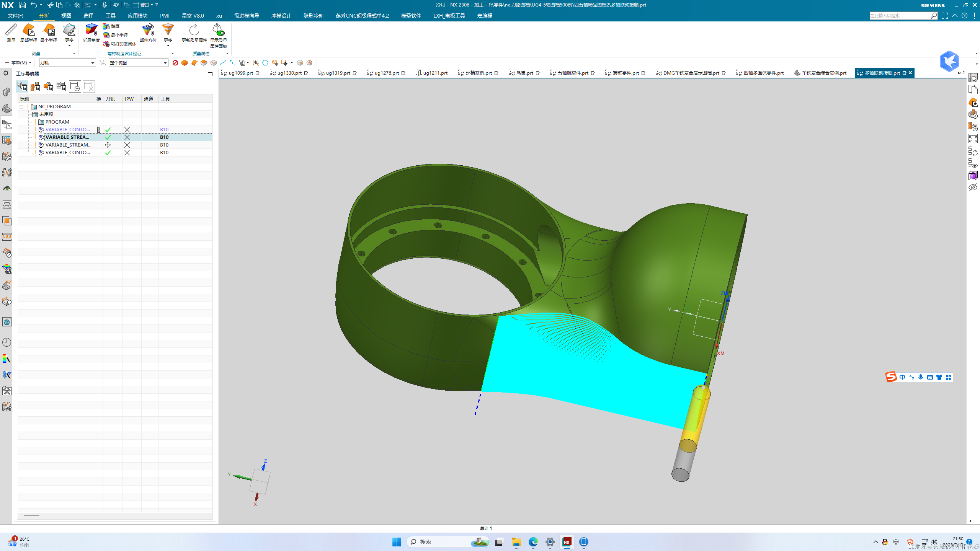Viewport: 980px width, 551px height.
Task: Select the curve filter icon
Action: (223, 63)
